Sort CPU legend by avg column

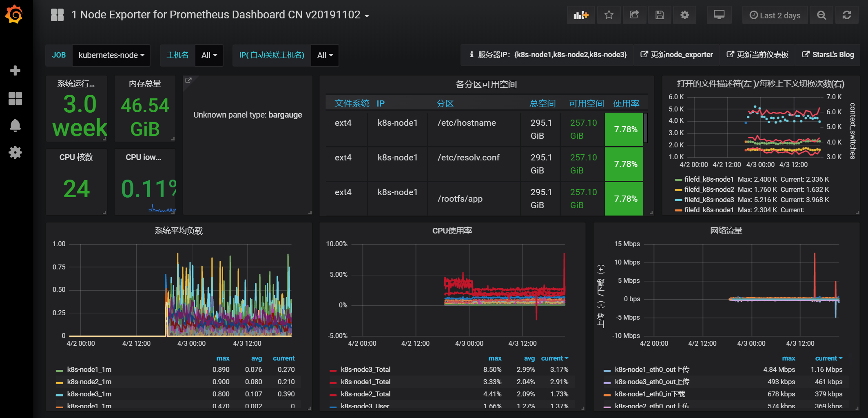coord(529,358)
